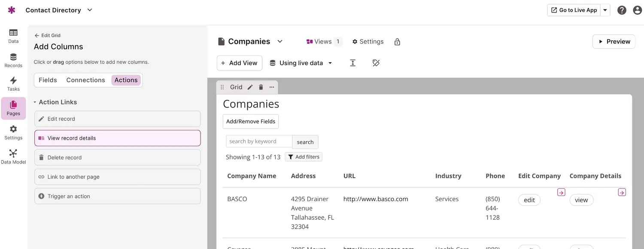Click the search by keyword field
This screenshot has width=644, height=249.
pyautogui.click(x=259, y=141)
